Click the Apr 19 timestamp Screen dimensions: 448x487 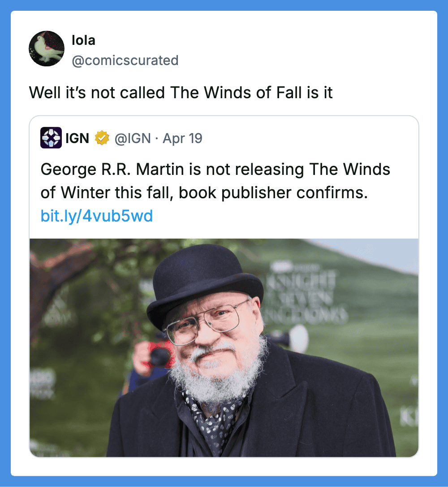pos(182,139)
